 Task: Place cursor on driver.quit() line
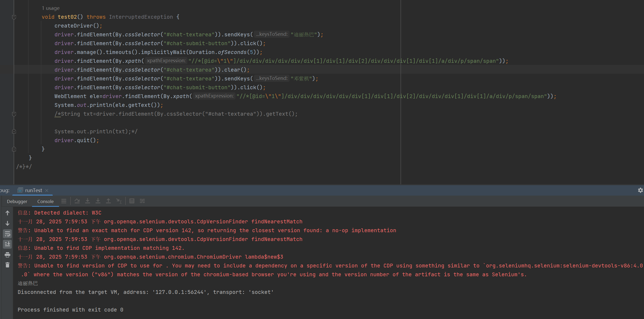coord(76,140)
